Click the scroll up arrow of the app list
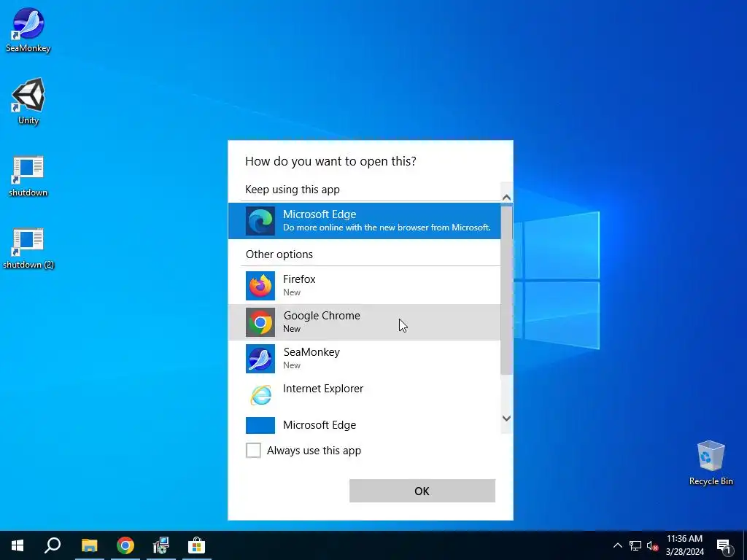The width and height of the screenshot is (747, 560). [506, 197]
